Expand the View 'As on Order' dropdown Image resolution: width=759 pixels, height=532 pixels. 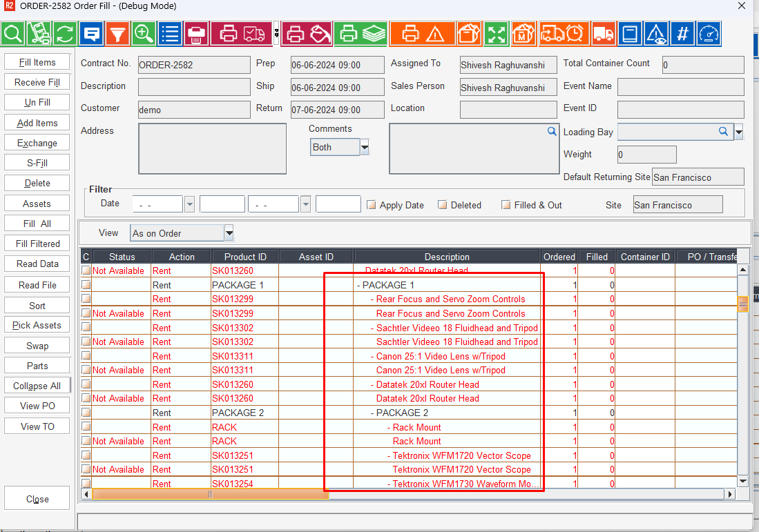[229, 233]
